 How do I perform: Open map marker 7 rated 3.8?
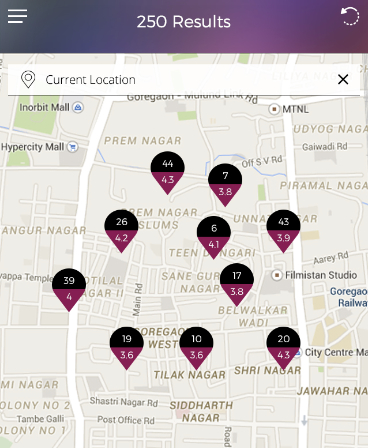tap(225, 185)
